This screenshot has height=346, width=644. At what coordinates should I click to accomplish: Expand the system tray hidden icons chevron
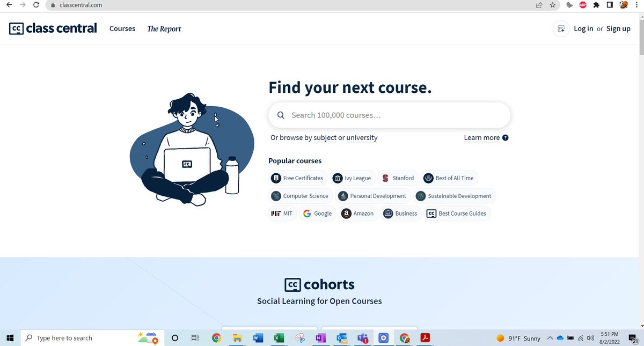550,338
